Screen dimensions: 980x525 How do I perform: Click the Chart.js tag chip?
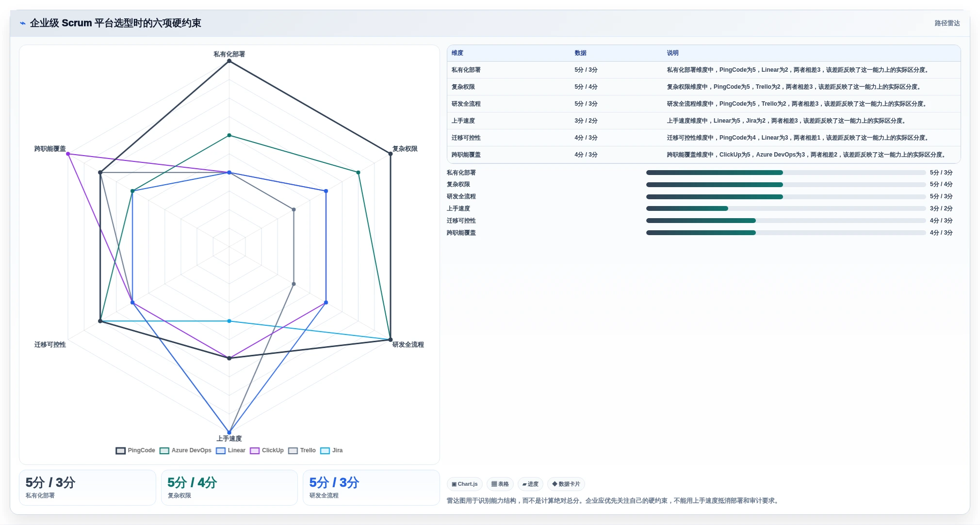pyautogui.click(x=464, y=484)
